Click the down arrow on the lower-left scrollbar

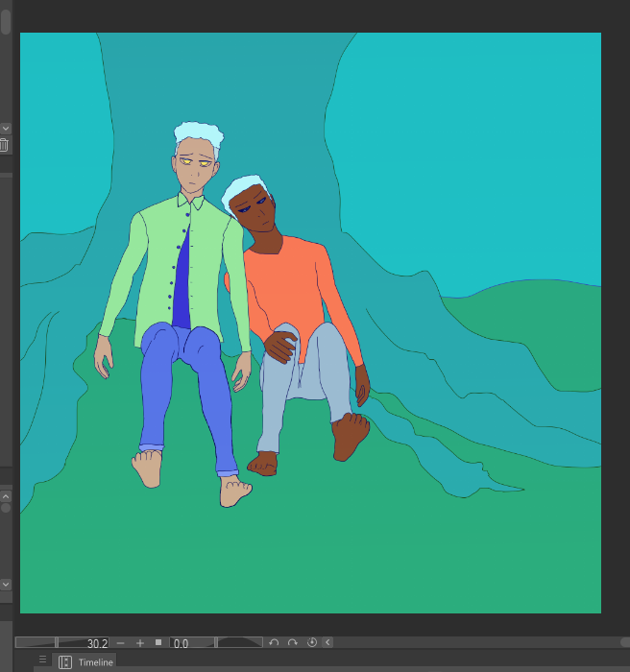(6, 584)
